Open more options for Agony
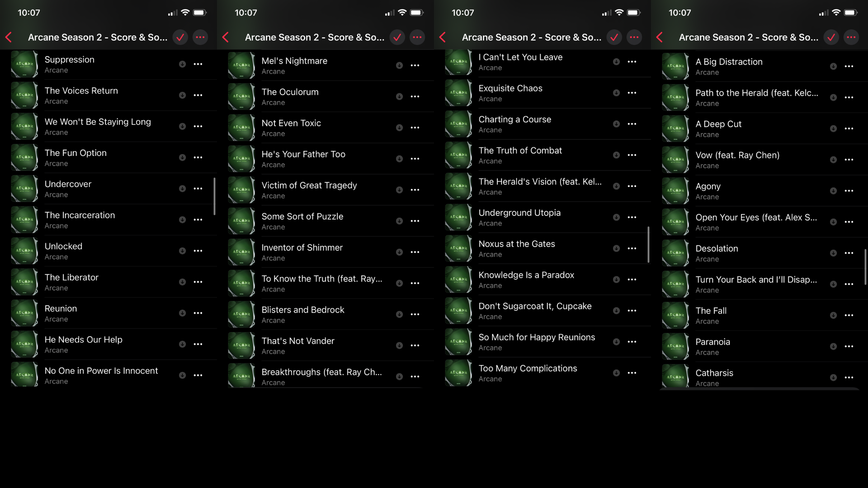 [849, 191]
